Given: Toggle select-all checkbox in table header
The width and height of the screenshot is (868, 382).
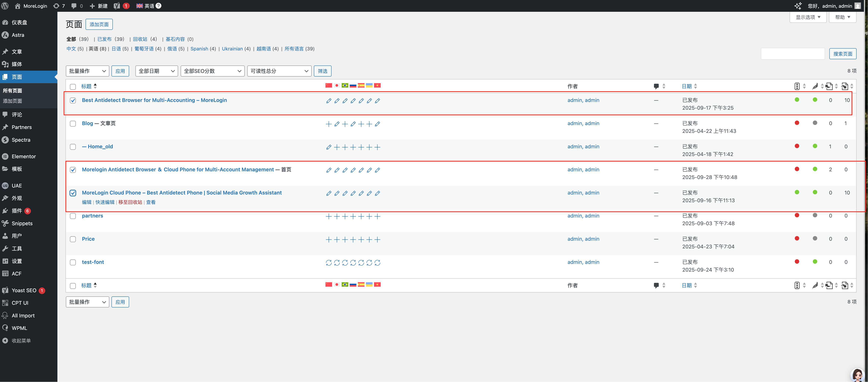Looking at the screenshot, I should [73, 87].
